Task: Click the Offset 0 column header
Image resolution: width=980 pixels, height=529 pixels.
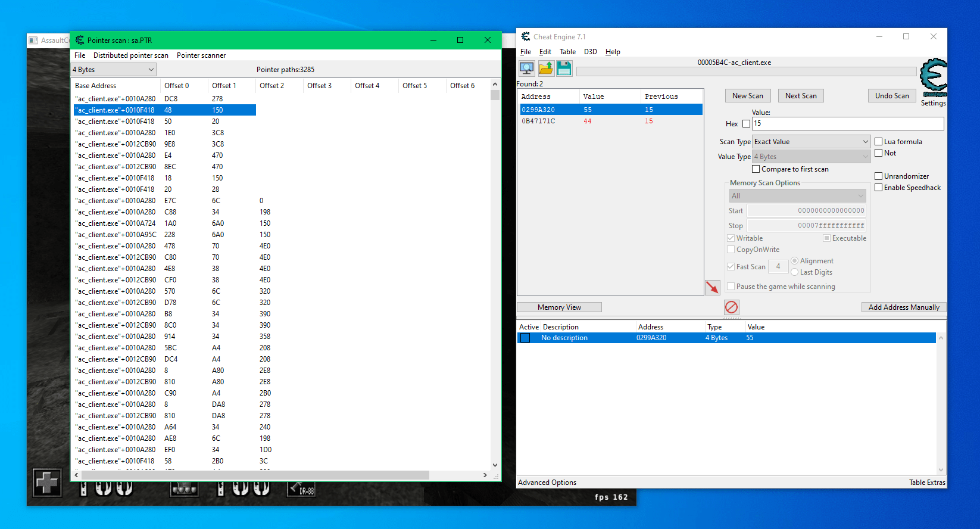Action: point(185,86)
